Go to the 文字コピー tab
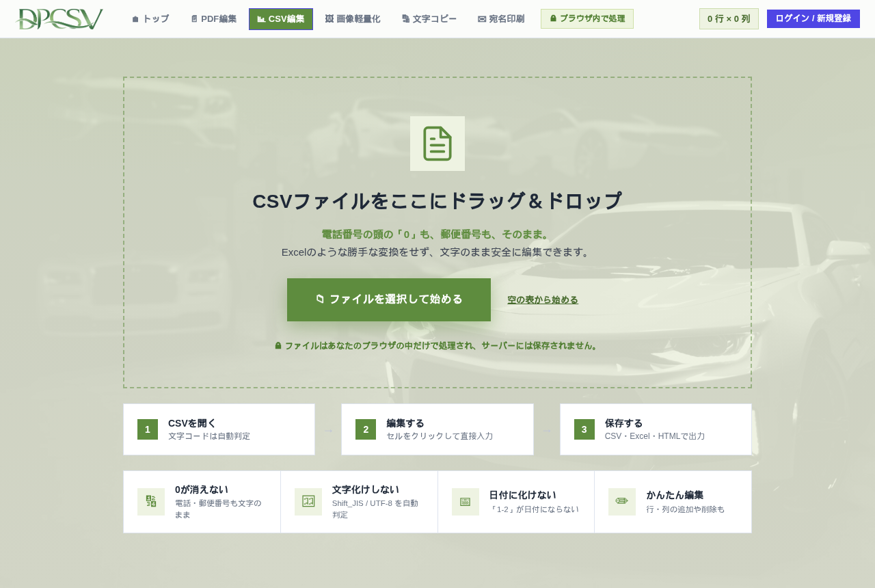The width and height of the screenshot is (875, 588). (x=429, y=19)
